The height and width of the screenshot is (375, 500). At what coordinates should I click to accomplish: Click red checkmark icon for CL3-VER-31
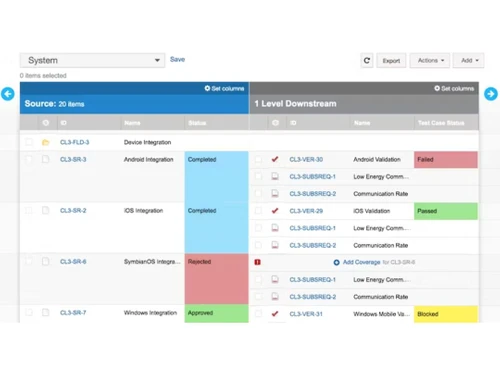click(x=275, y=314)
